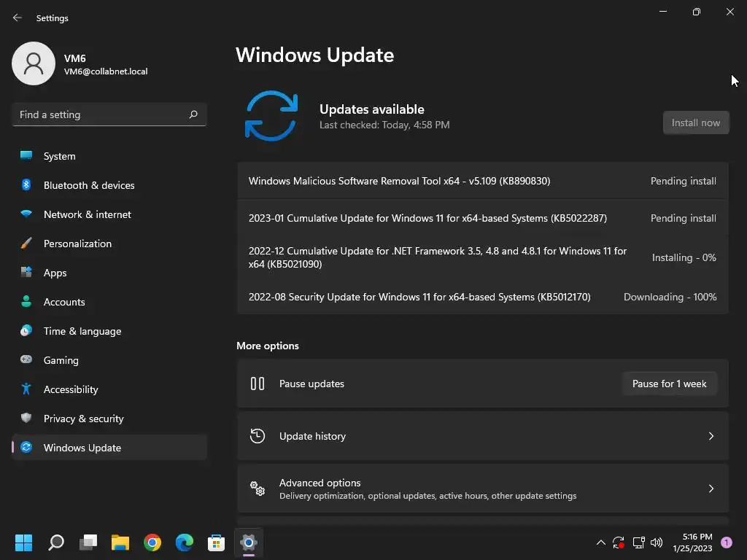747x560 pixels.
Task: Open the VM6 user profile avatar
Action: [x=34, y=63]
